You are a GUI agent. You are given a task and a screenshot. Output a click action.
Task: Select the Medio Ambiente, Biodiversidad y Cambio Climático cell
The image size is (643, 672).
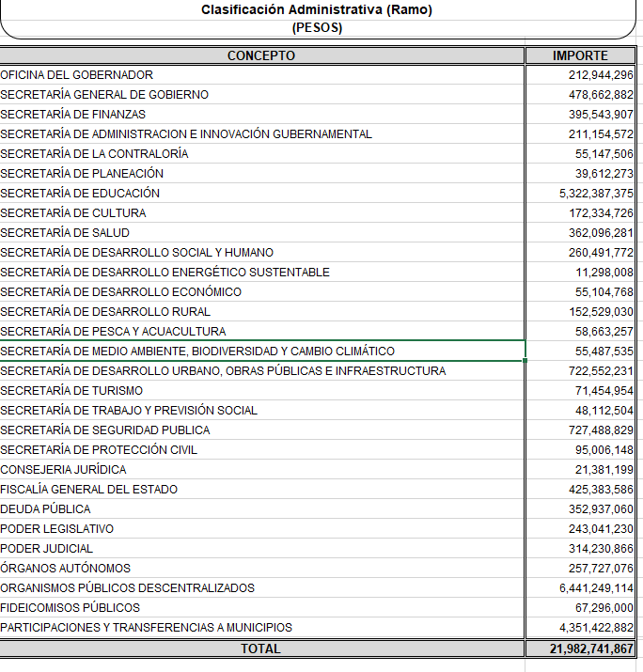[262, 351]
